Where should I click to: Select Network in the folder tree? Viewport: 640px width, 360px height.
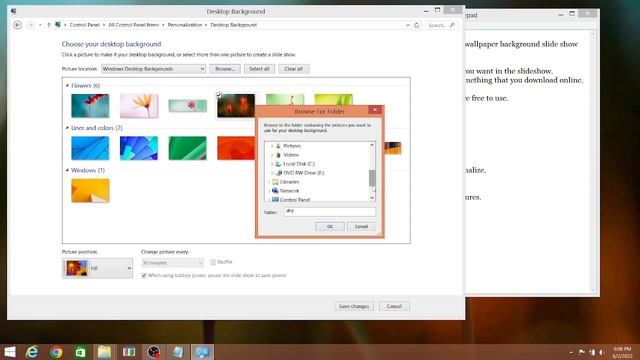(x=289, y=191)
